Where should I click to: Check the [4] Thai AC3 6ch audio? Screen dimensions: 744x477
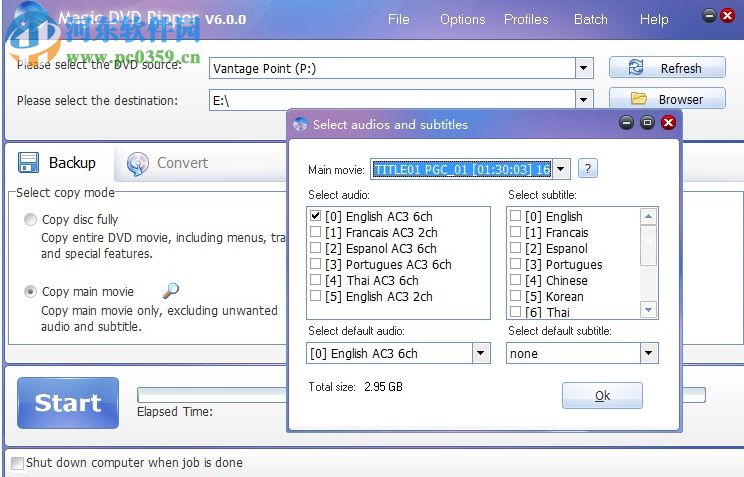315,280
